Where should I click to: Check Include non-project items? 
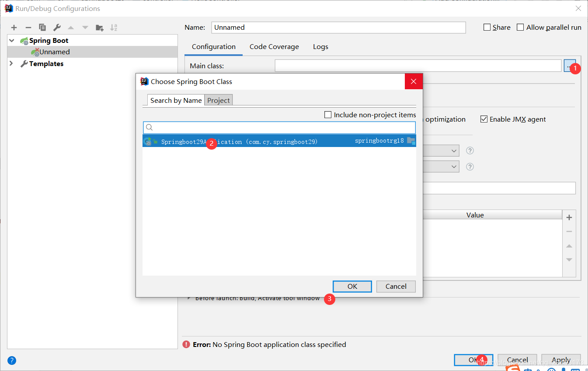(x=328, y=115)
